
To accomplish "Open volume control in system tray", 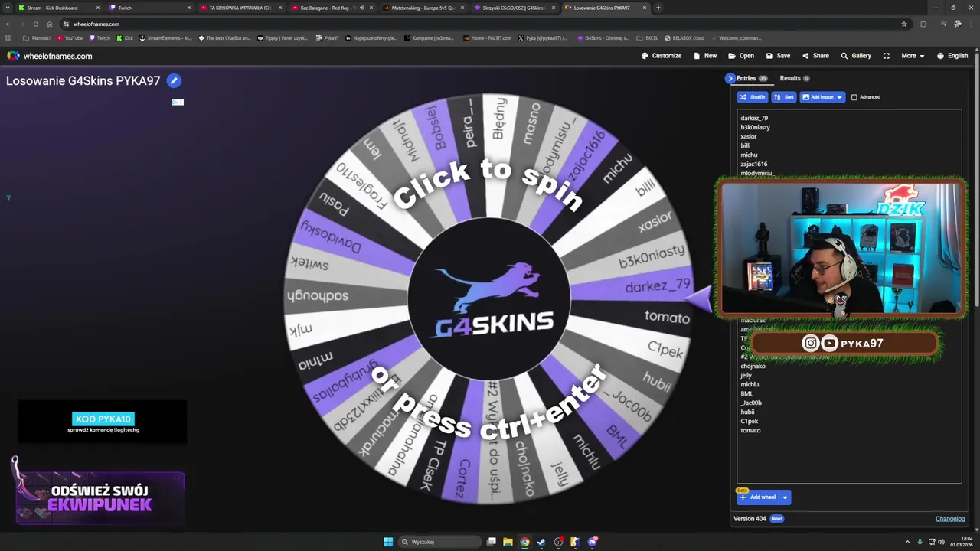I will [x=941, y=542].
